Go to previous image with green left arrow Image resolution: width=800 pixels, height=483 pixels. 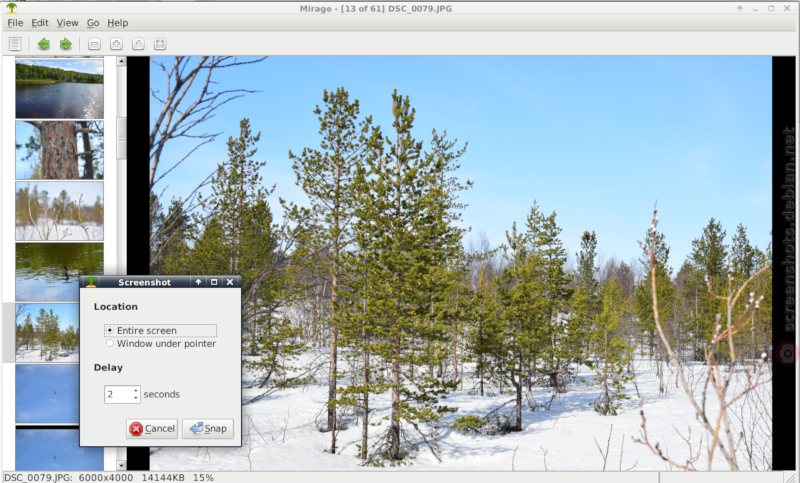pyautogui.click(x=43, y=44)
